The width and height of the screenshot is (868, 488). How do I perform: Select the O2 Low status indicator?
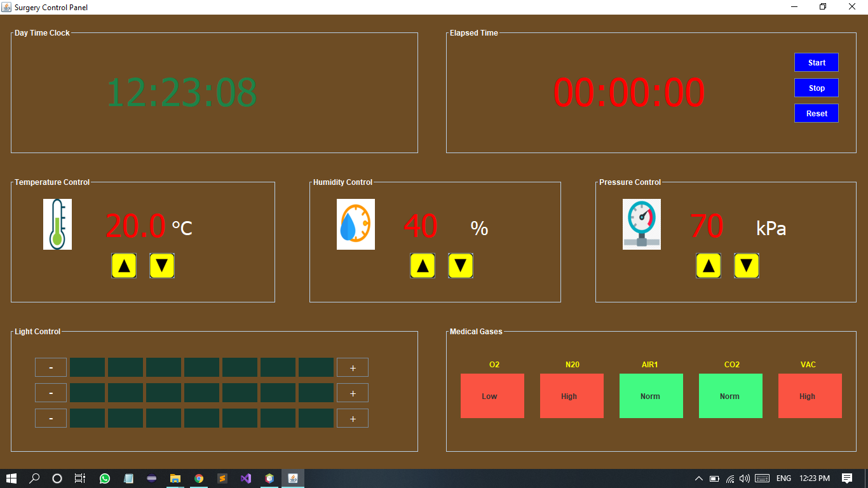click(492, 396)
